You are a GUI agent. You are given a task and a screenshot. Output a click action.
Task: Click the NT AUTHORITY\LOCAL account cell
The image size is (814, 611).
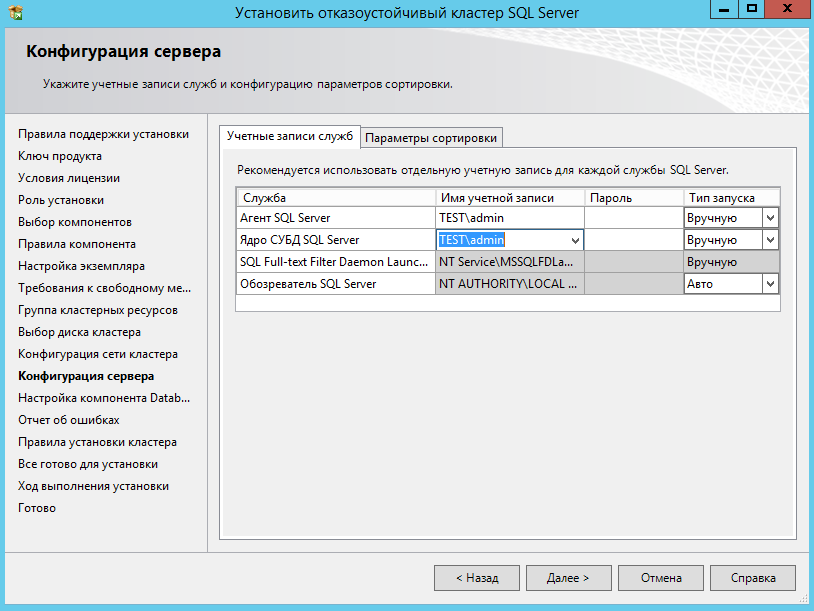tap(510, 284)
